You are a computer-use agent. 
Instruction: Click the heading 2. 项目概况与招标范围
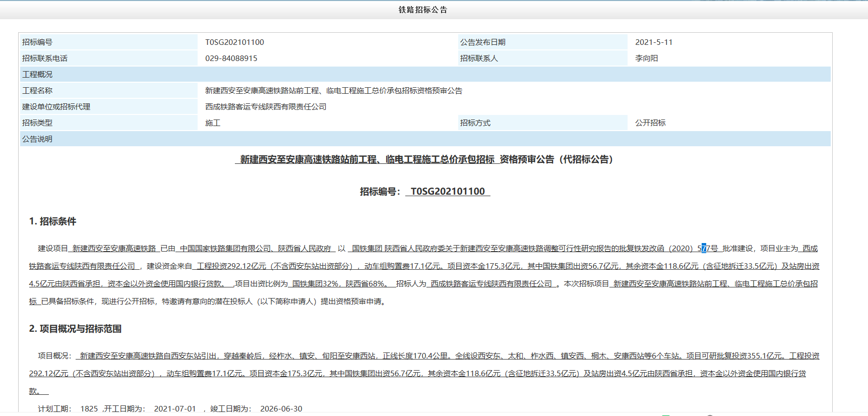coord(75,329)
